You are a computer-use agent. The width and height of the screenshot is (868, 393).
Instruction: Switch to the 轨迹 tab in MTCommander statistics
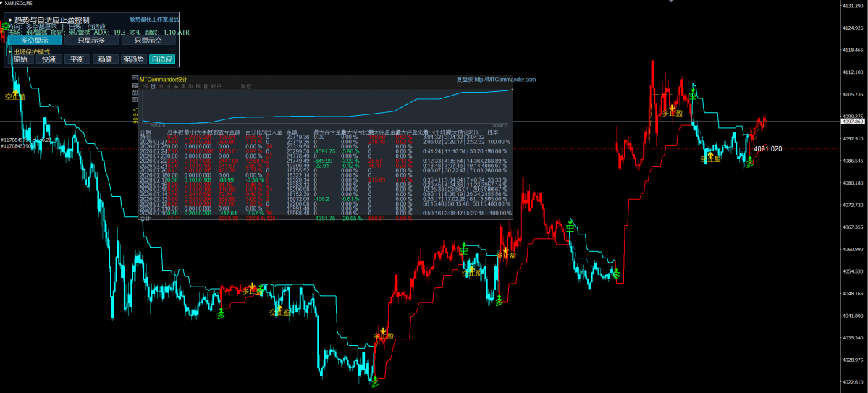(x=246, y=86)
